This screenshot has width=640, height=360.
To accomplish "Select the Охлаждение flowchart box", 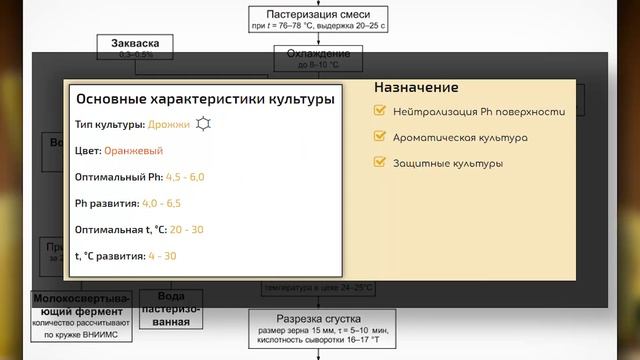I will (x=318, y=58).
